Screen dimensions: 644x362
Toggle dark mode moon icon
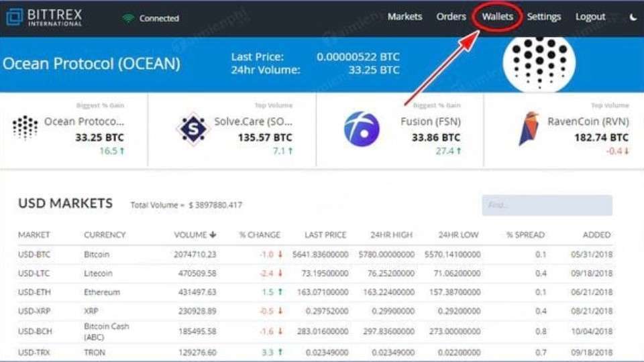coord(633,17)
